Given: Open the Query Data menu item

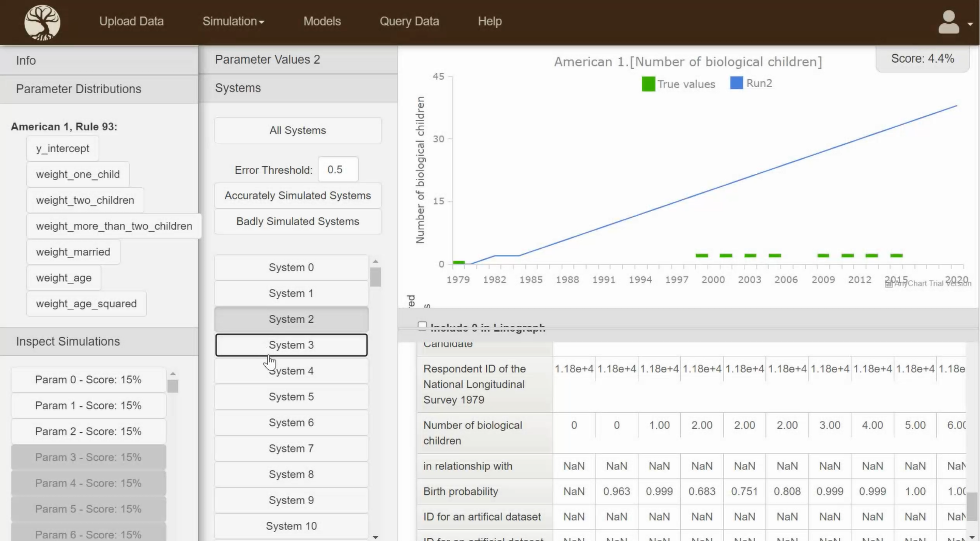Looking at the screenshot, I should (x=409, y=21).
